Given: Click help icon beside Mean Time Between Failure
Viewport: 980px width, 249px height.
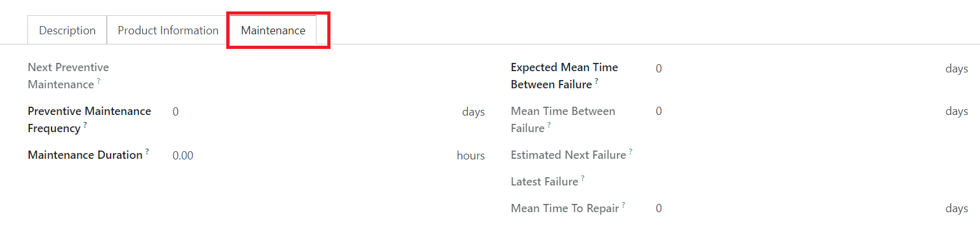Looking at the screenshot, I should point(549,125).
